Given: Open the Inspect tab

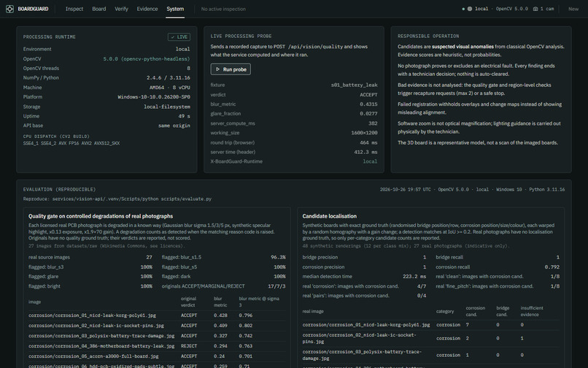Looking at the screenshot, I should 74,9.
